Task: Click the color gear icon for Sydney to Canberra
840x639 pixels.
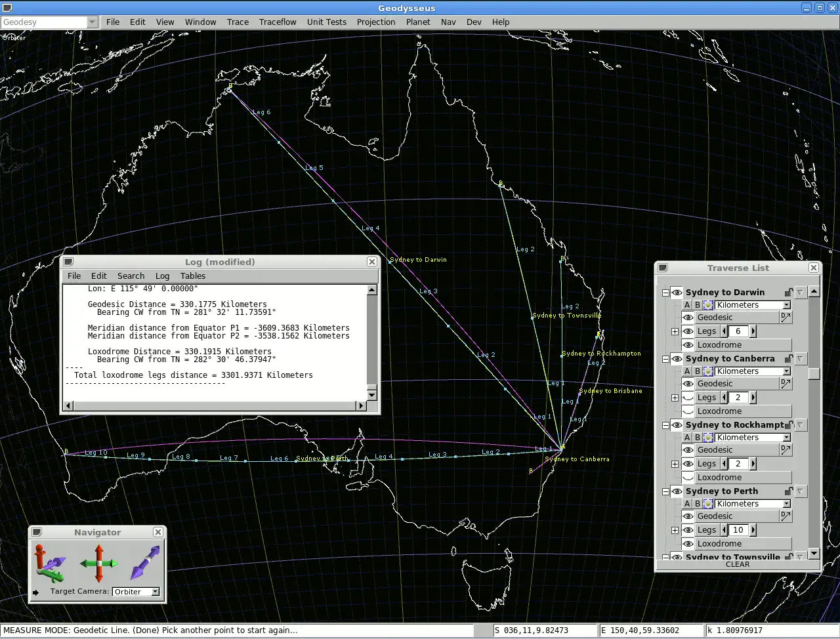Action: 709,371
